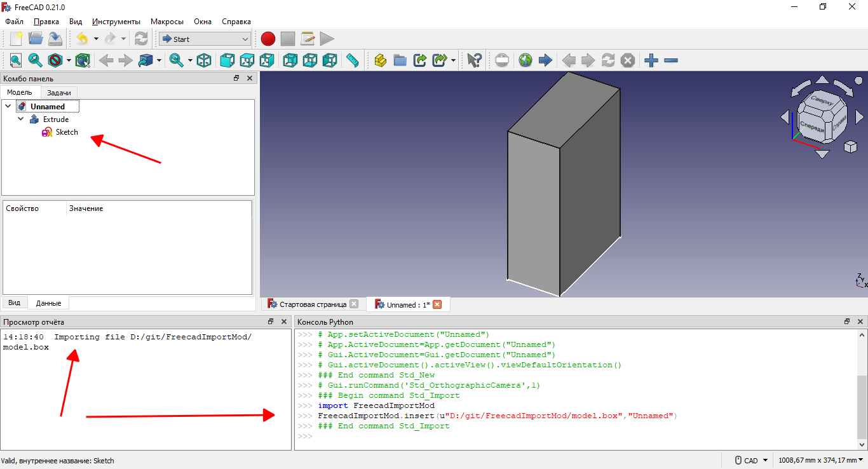Close the Unnamed : 1* document tab
Screen dimensions: 868x469
point(437,304)
